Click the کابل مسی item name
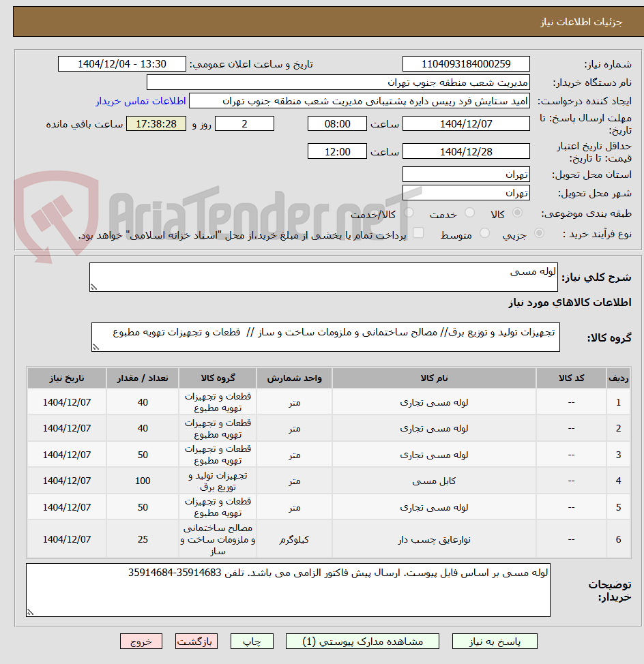The image size is (644, 664). 435,481
